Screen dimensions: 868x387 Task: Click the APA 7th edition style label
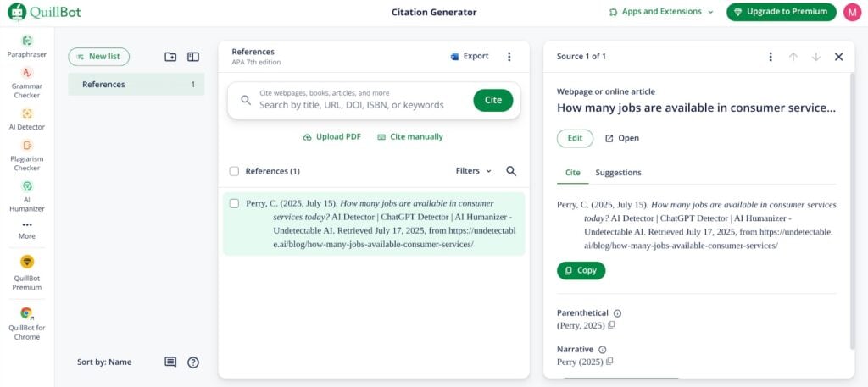256,63
